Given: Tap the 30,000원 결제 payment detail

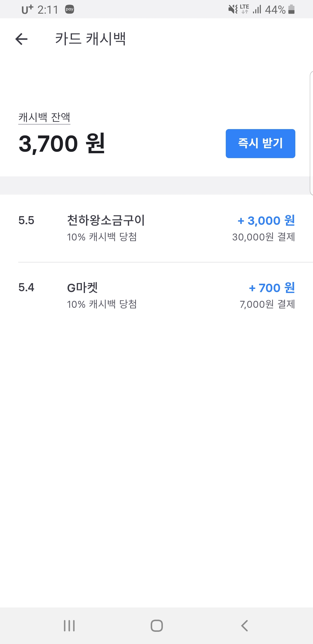Looking at the screenshot, I should [263, 237].
